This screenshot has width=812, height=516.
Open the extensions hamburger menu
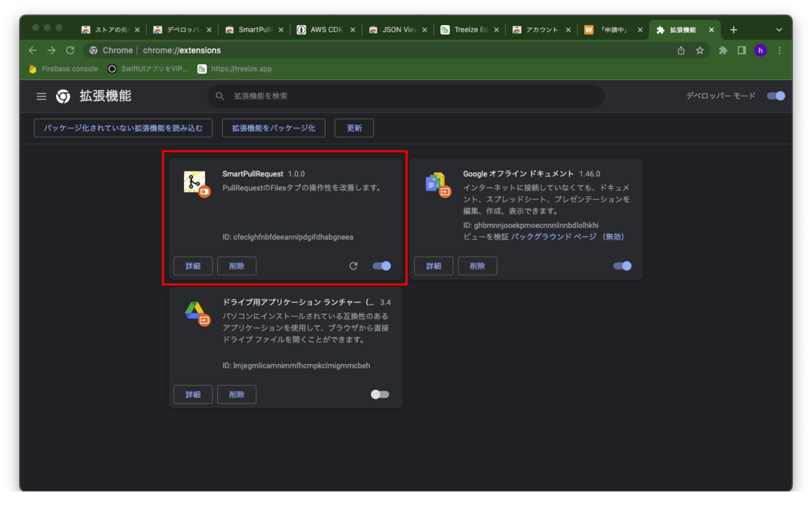(x=41, y=97)
